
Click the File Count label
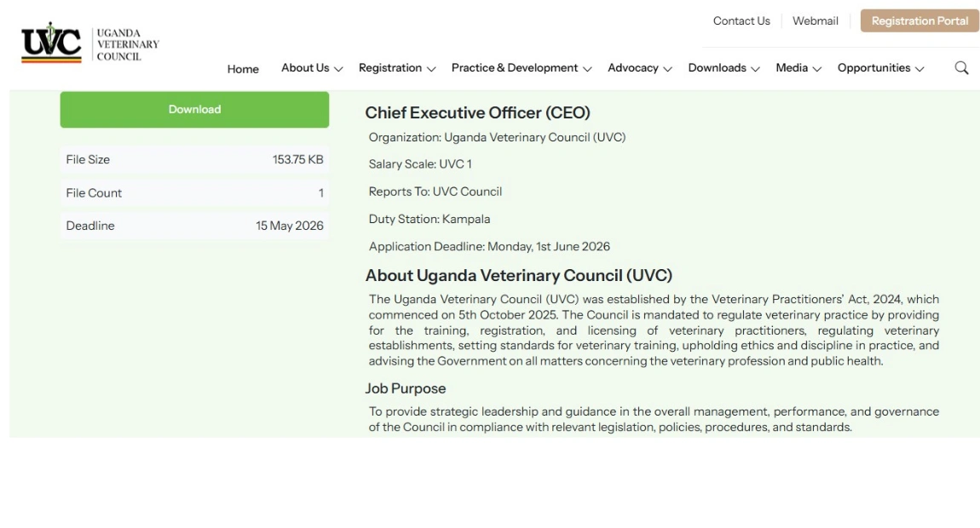94,193
